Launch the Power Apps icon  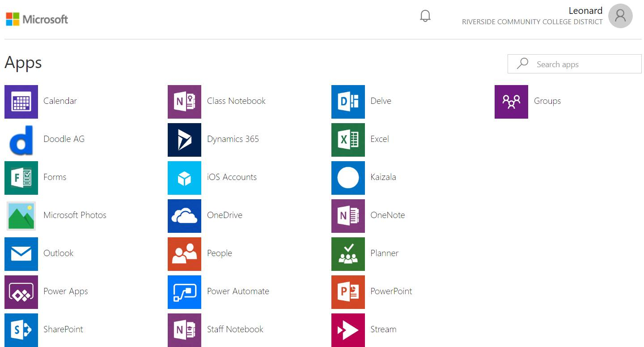tap(21, 292)
